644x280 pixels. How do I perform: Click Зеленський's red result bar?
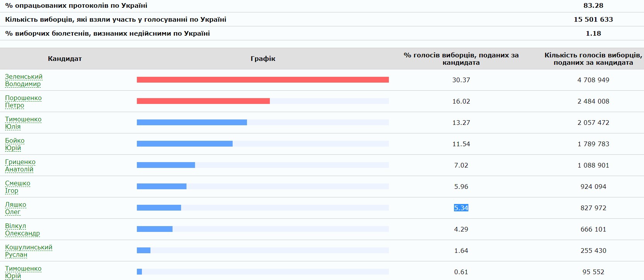262,80
